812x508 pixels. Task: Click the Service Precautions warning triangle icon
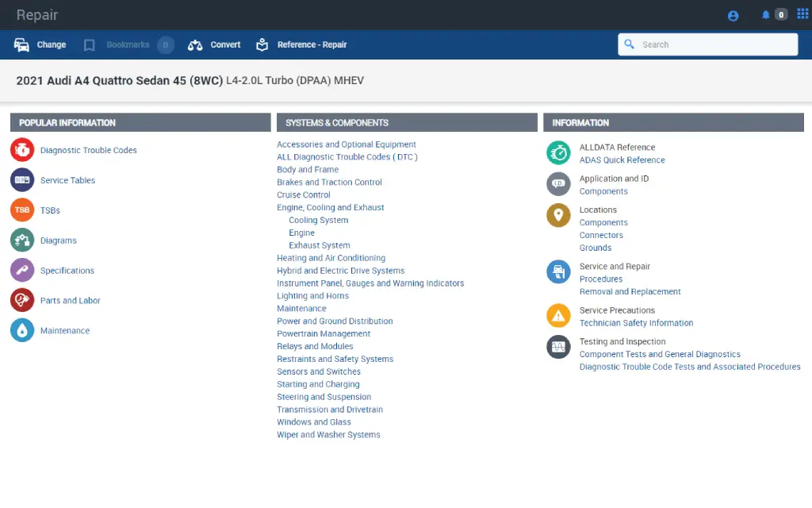coord(558,316)
